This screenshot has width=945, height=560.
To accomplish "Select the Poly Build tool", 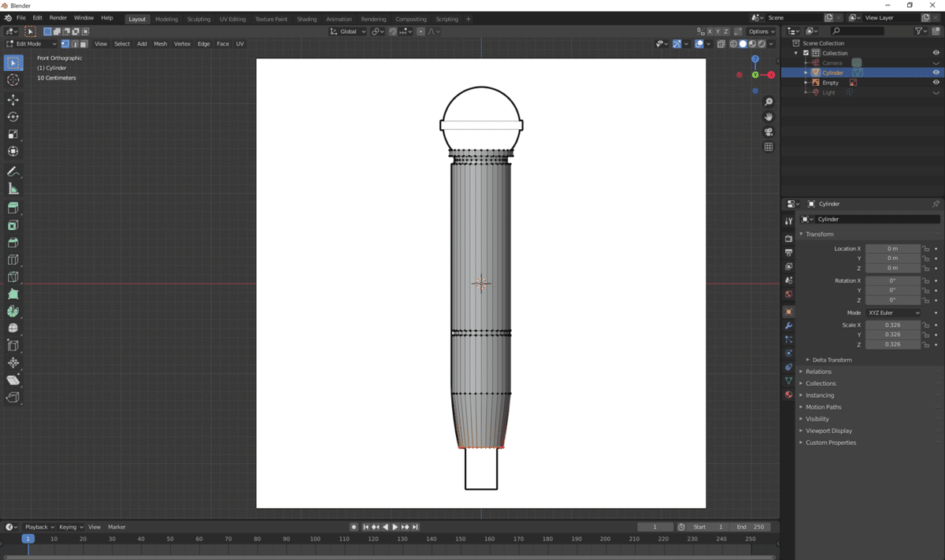I will click(13, 294).
